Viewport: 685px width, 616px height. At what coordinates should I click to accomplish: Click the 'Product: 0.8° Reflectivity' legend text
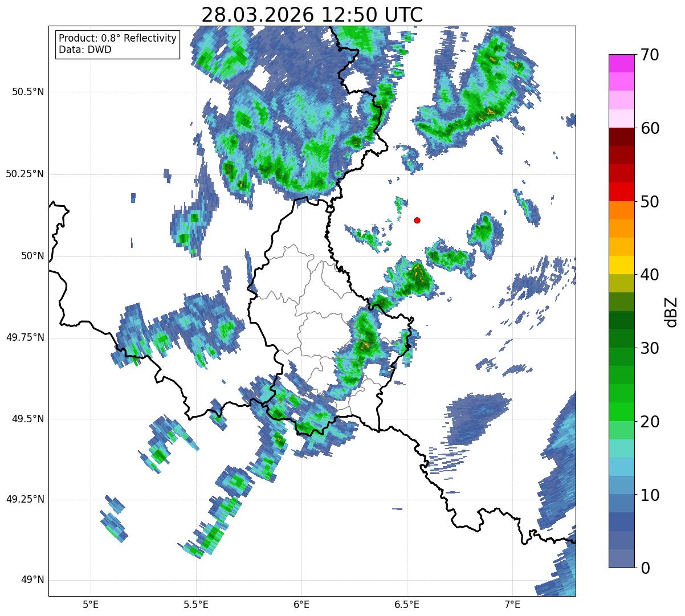(118, 38)
